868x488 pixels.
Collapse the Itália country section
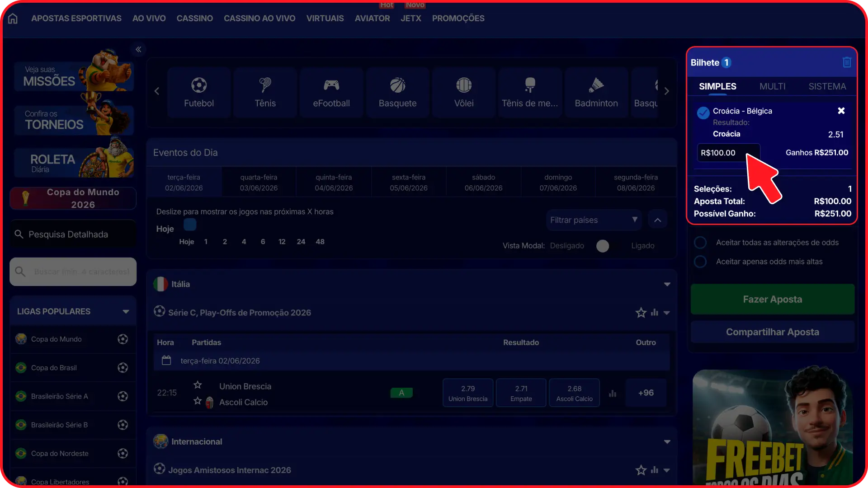pyautogui.click(x=667, y=284)
